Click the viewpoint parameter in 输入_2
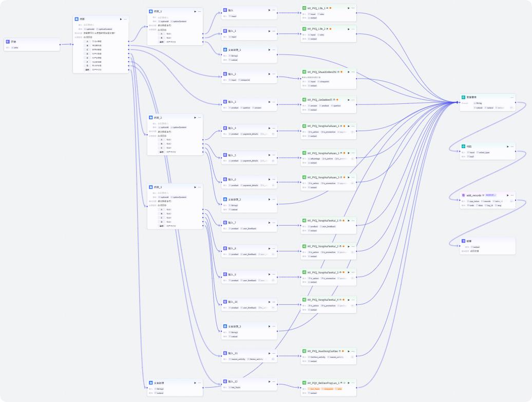Screen dimensions: 532x402 [244, 80]
